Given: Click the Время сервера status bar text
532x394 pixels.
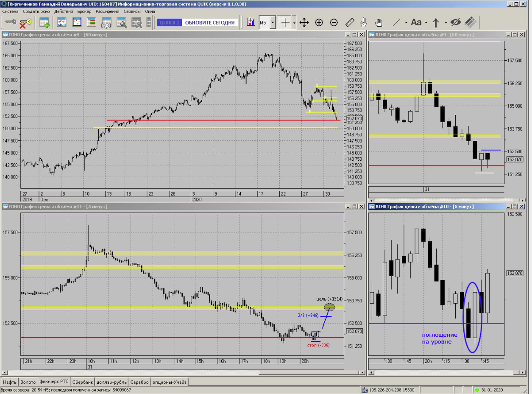Looking at the screenshot, I should pos(66,389).
